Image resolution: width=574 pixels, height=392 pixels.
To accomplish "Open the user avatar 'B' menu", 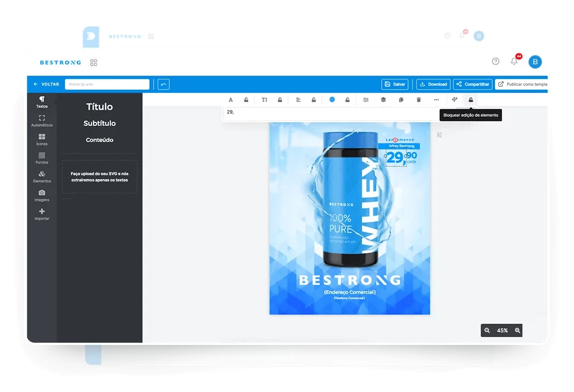I will click(535, 62).
